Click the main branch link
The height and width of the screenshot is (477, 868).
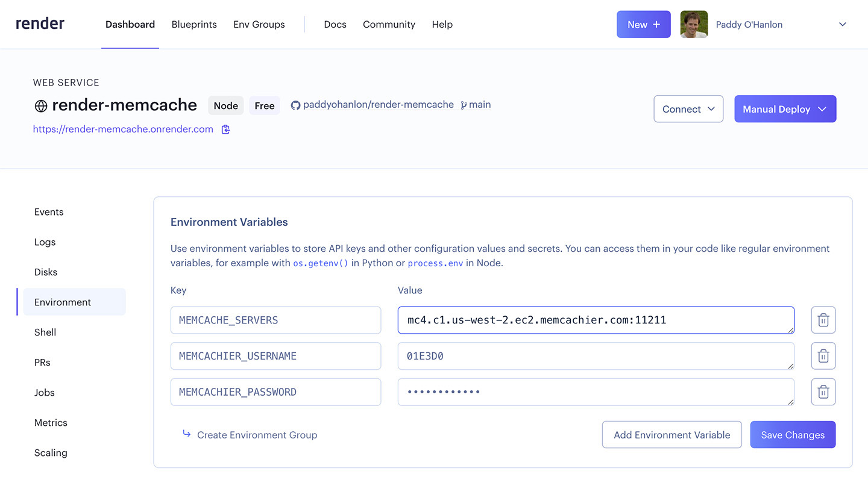[x=480, y=105]
